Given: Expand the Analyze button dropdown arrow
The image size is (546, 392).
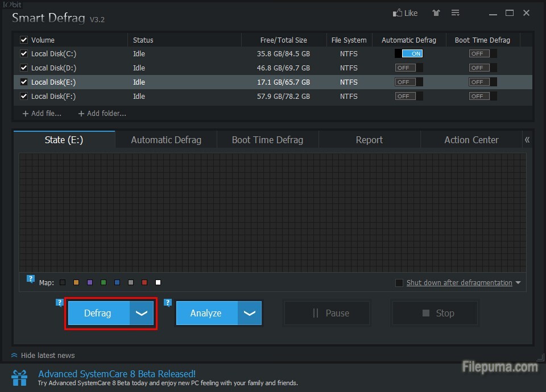Looking at the screenshot, I should [x=250, y=313].
